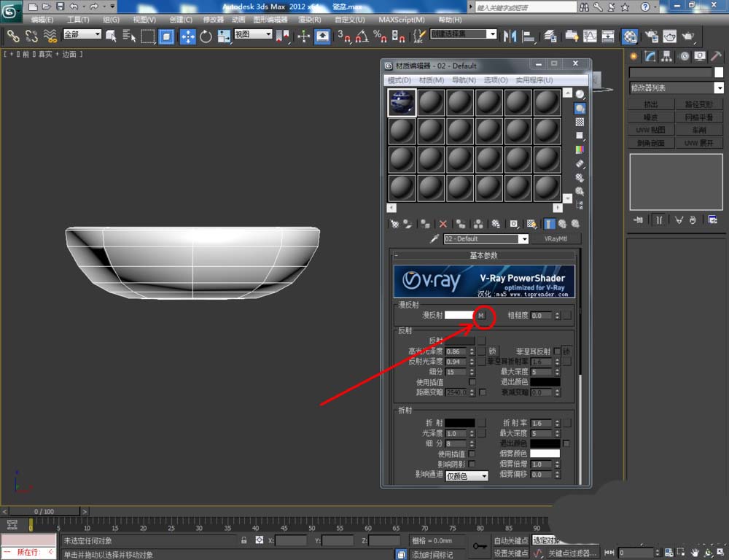Toggle refraction Use Interpolation checkbox
The width and height of the screenshot is (729, 560).
coord(472,454)
